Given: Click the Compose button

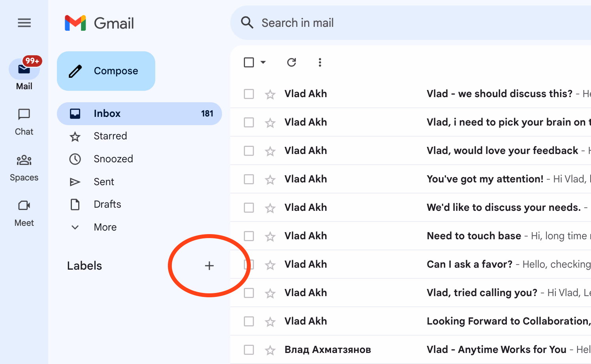Looking at the screenshot, I should 106,71.
